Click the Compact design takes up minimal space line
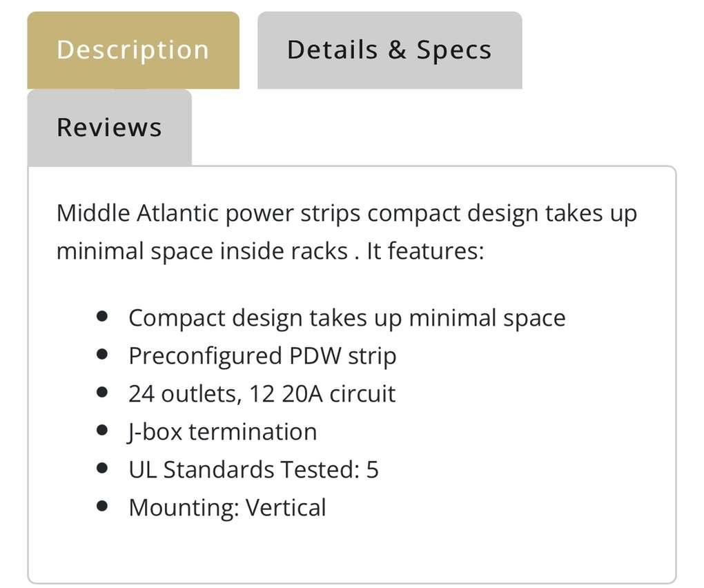Image resolution: width=704 pixels, height=588 pixels. coord(346,318)
